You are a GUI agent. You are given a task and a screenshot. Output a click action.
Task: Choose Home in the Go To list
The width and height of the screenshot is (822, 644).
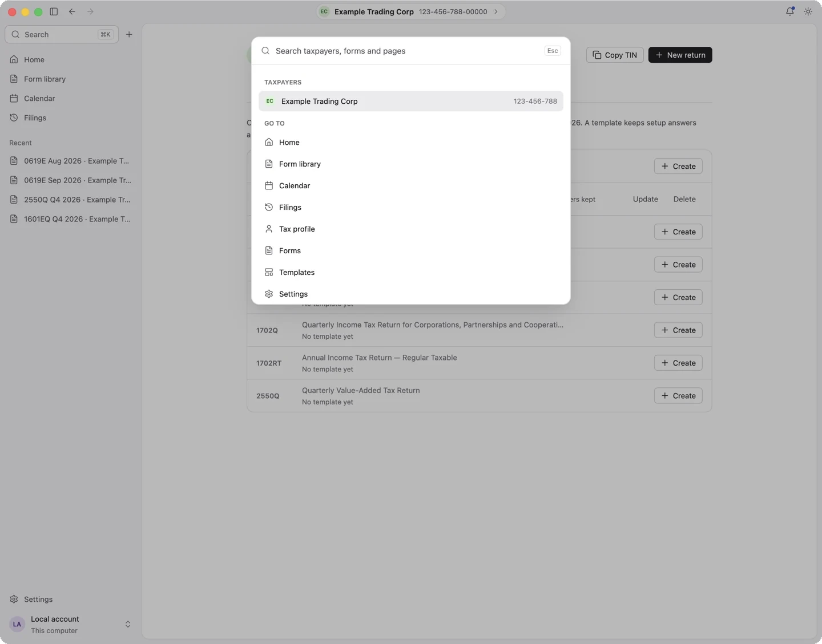[x=411, y=142]
